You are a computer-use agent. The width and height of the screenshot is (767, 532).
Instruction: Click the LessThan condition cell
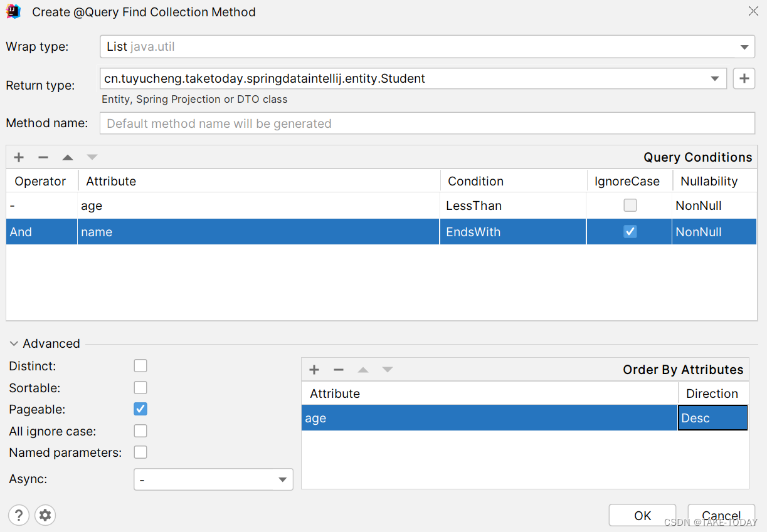(x=513, y=206)
